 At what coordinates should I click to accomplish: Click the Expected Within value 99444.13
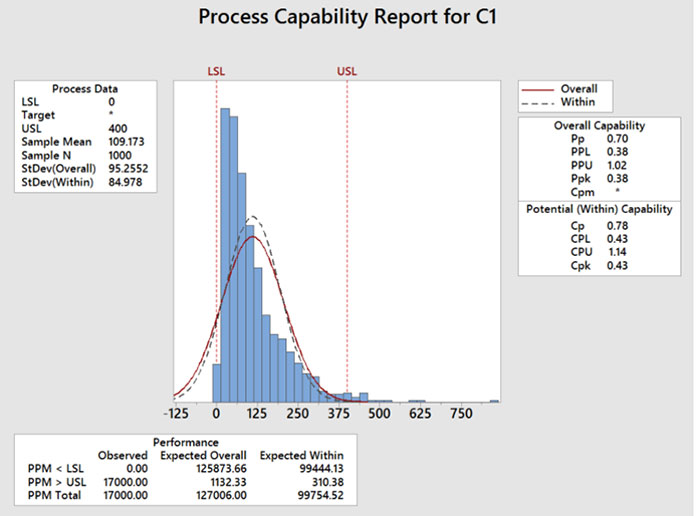point(321,469)
